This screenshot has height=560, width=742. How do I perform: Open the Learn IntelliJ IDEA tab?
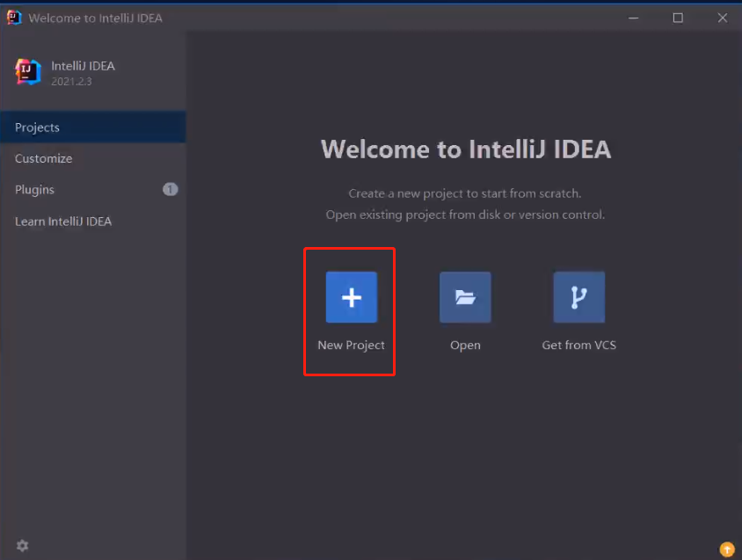tap(93, 221)
